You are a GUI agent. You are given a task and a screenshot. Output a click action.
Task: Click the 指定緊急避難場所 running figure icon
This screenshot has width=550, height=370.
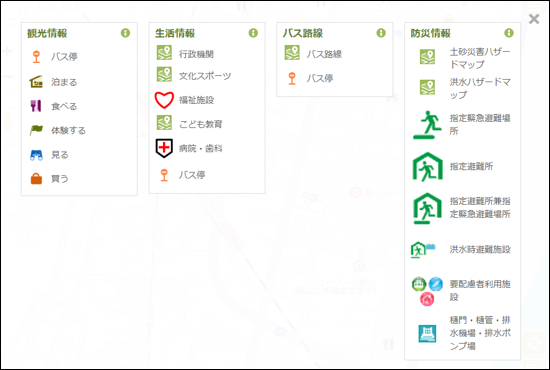(427, 125)
